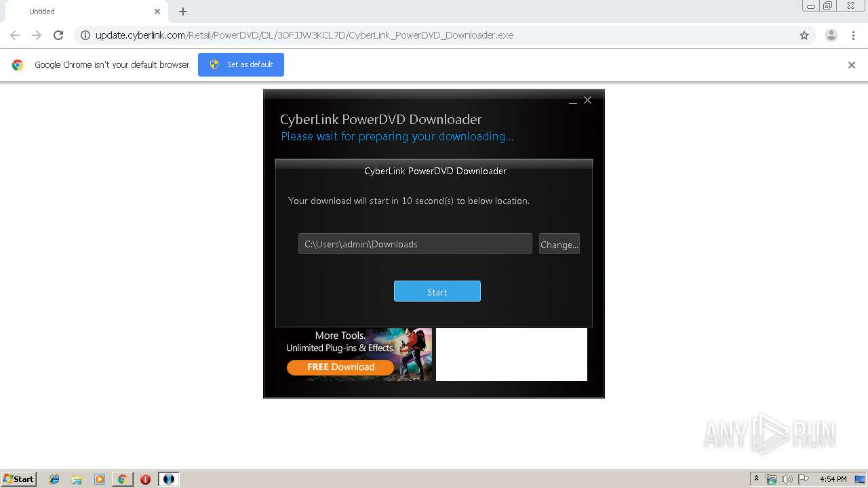Go back to previous page
The image size is (868, 488).
(x=15, y=35)
